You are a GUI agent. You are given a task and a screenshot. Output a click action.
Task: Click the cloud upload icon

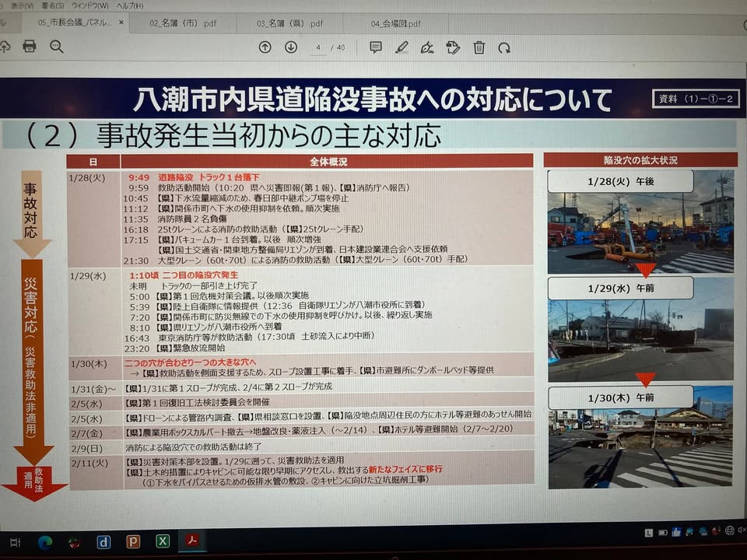pos(5,46)
